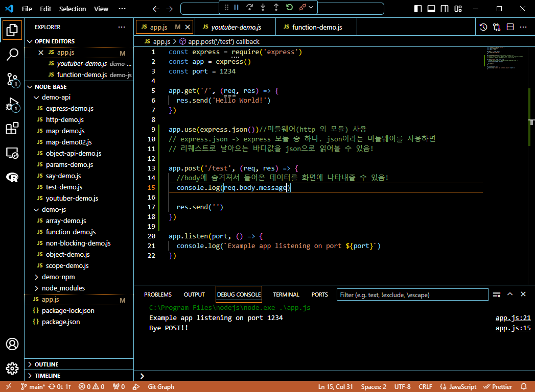
Task: Change the CRLF end of line sequence
Action: tap(425, 387)
